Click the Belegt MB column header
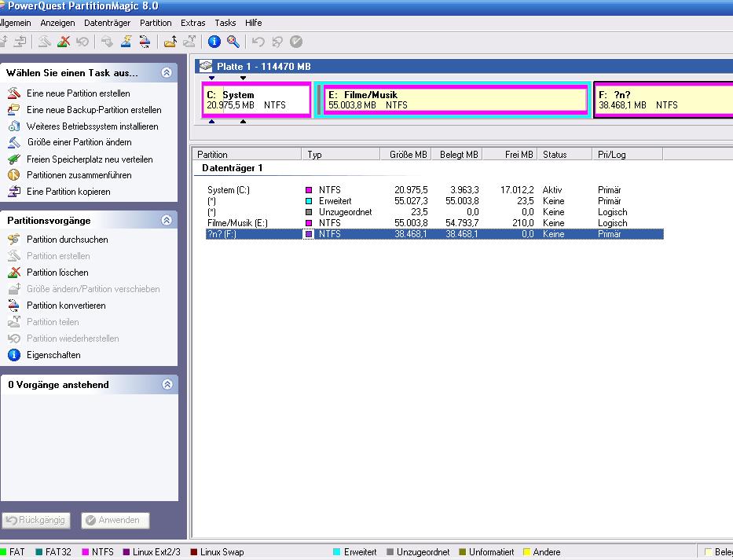Image resolution: width=733 pixels, height=560 pixels. coord(456,154)
